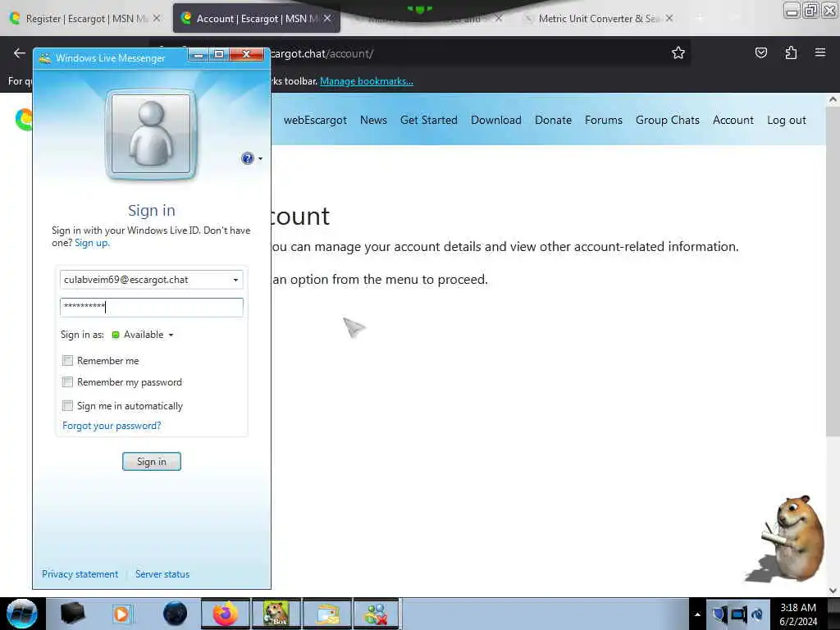Open the Server status link
This screenshot has width=840, height=630.
coord(162,573)
